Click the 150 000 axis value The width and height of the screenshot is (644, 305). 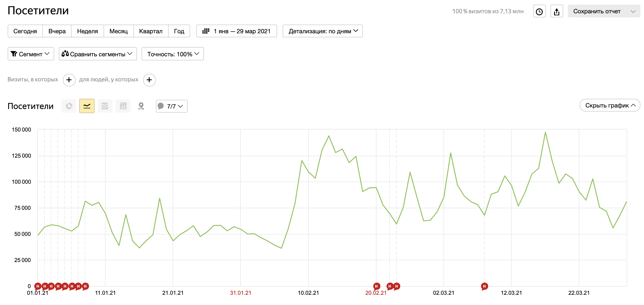pos(21,130)
